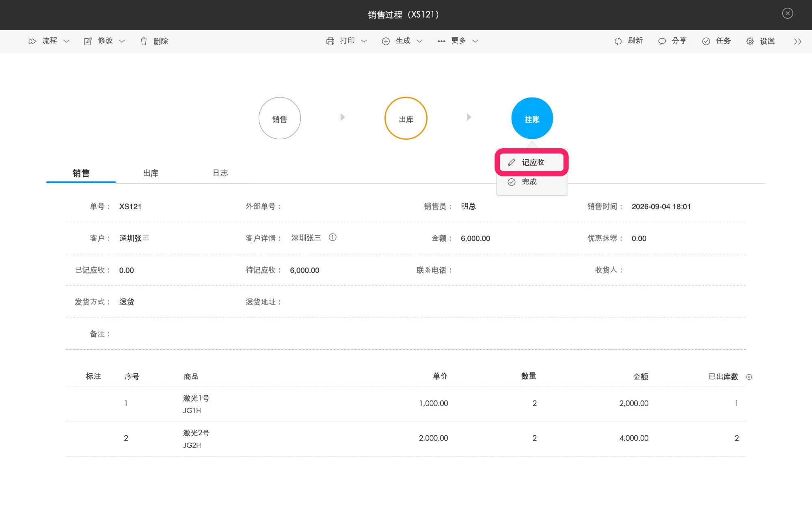Click the 出库 step circle
This screenshot has height=517, width=812.
tap(406, 118)
